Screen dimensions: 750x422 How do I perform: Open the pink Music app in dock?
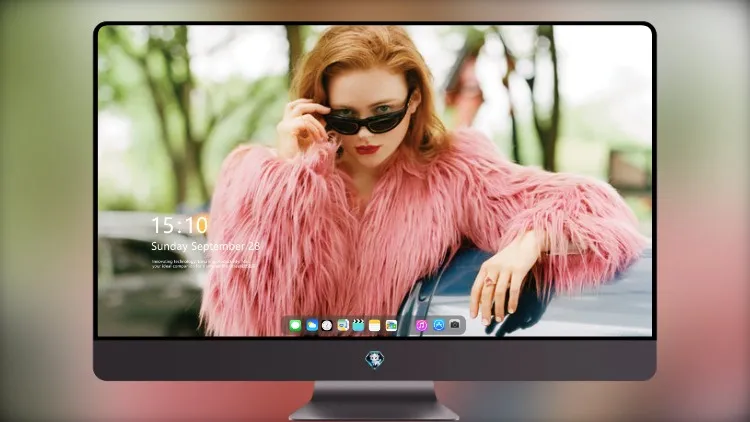pyautogui.click(x=421, y=325)
